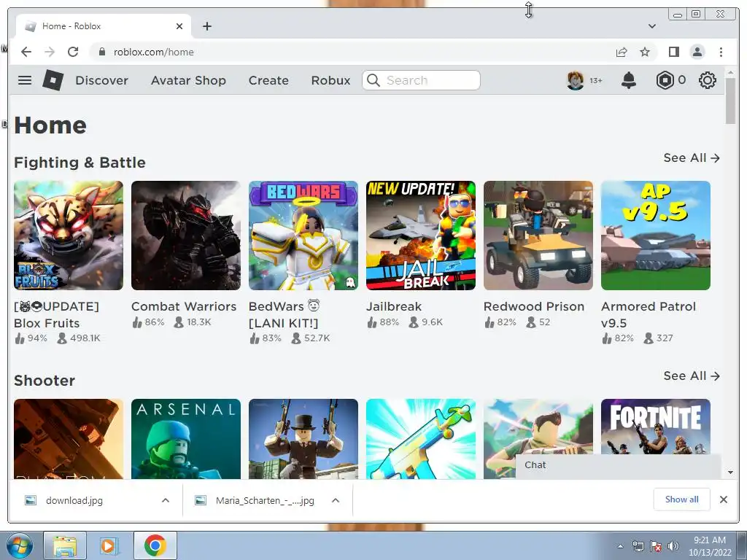747x560 pixels.
Task: Open the notifications bell
Action: coord(629,80)
